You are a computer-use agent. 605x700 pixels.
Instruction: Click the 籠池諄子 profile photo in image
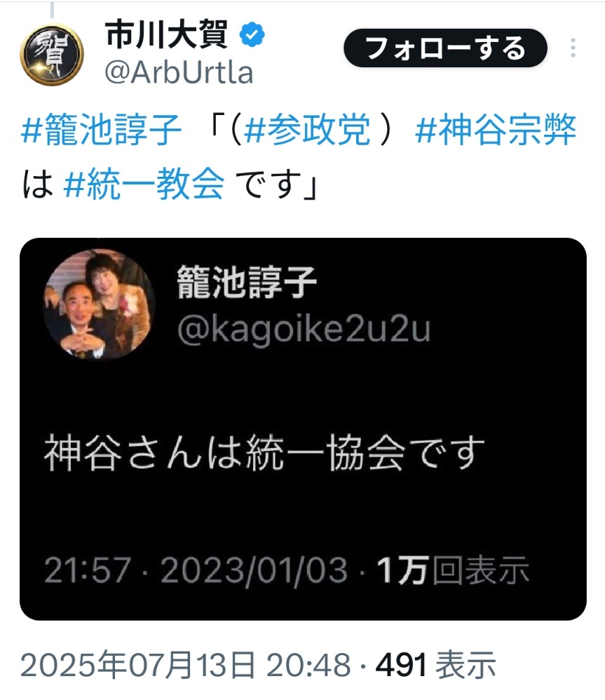point(99,304)
